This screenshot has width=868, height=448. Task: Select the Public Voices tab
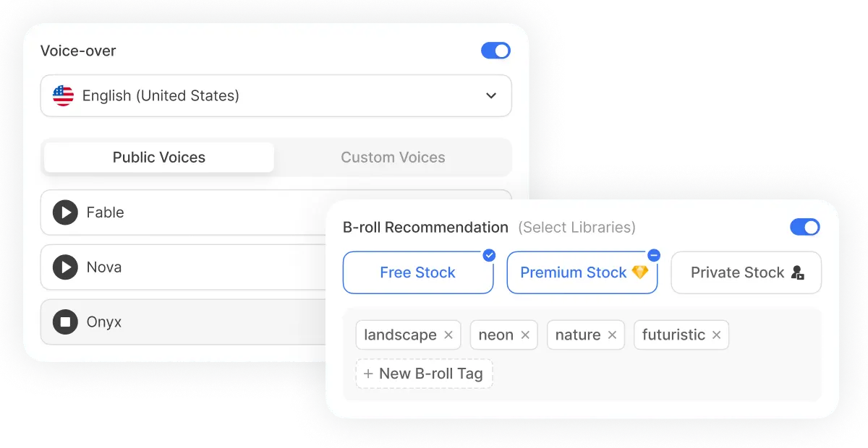(x=158, y=157)
